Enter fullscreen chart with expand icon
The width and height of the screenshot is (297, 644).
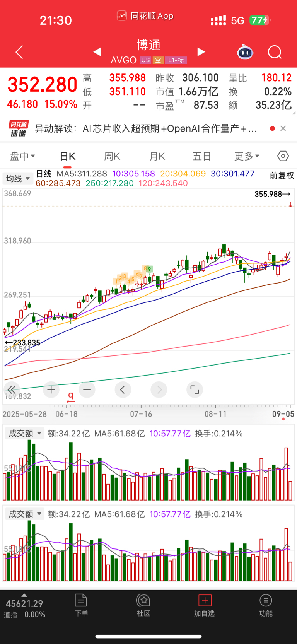coord(195,389)
